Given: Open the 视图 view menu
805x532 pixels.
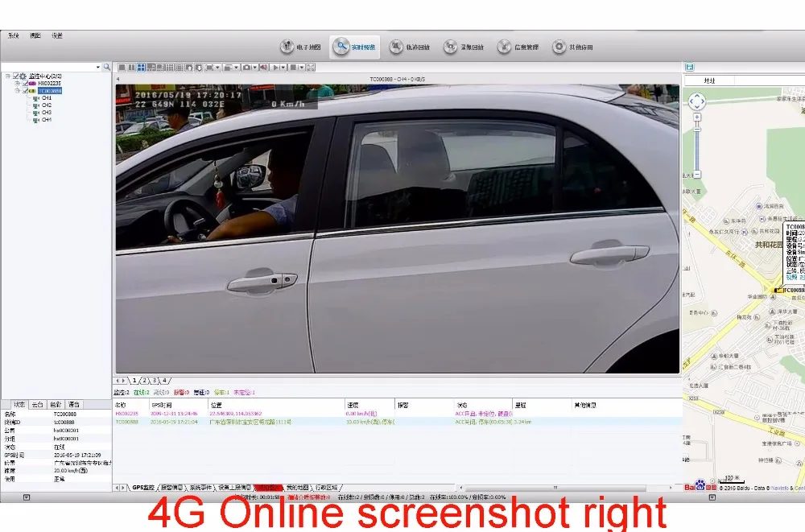Looking at the screenshot, I should pos(35,35).
